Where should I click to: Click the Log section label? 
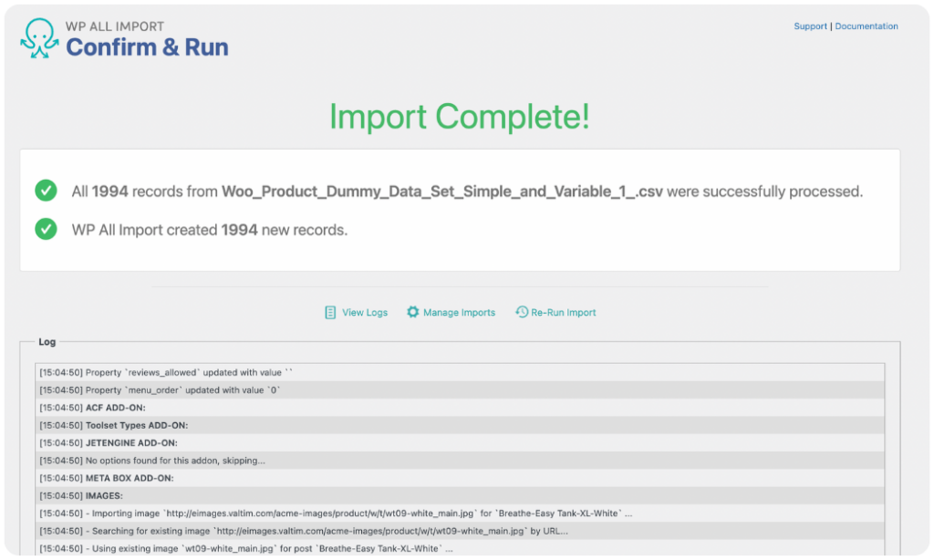[x=47, y=342]
